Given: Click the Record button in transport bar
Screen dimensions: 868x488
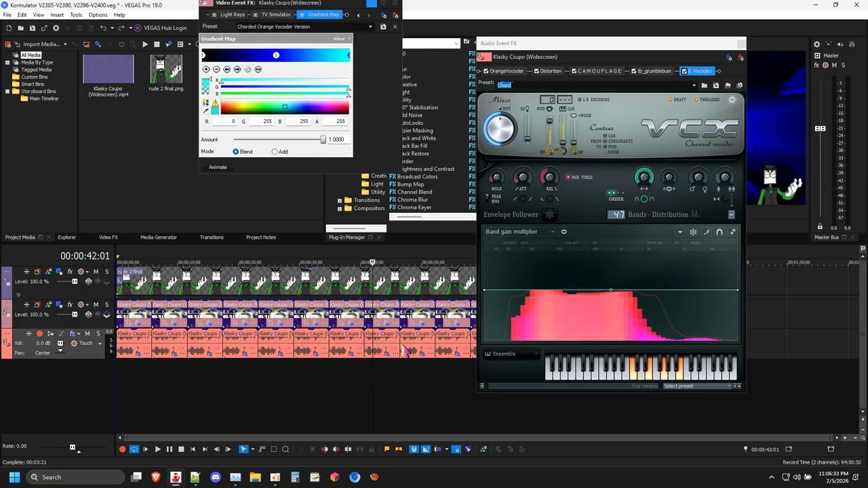Looking at the screenshot, I should coord(123,449).
